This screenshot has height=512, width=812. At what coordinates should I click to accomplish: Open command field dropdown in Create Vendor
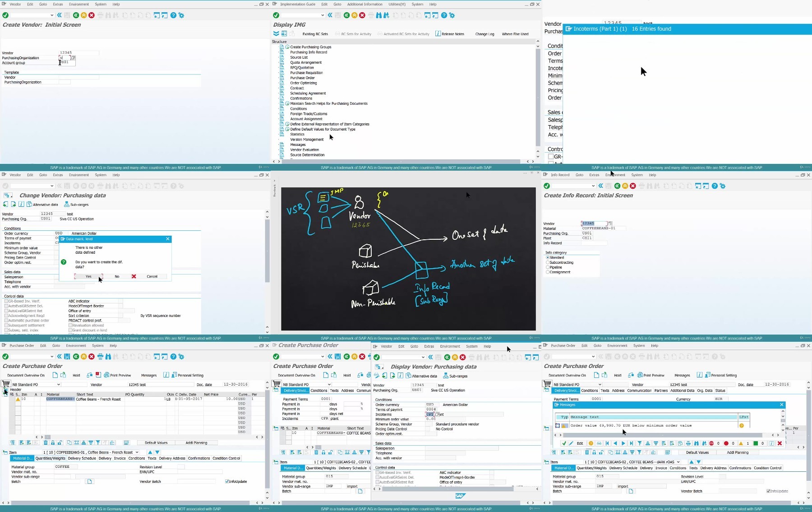pyautogui.click(x=52, y=15)
